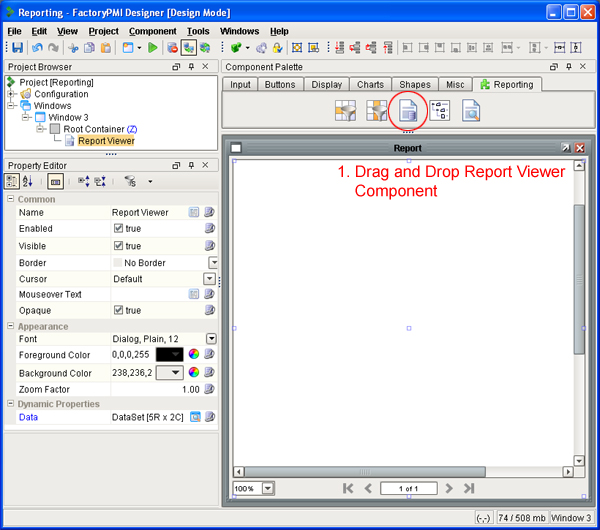
Task: Select the magnifier document palette component
Action: click(471, 111)
